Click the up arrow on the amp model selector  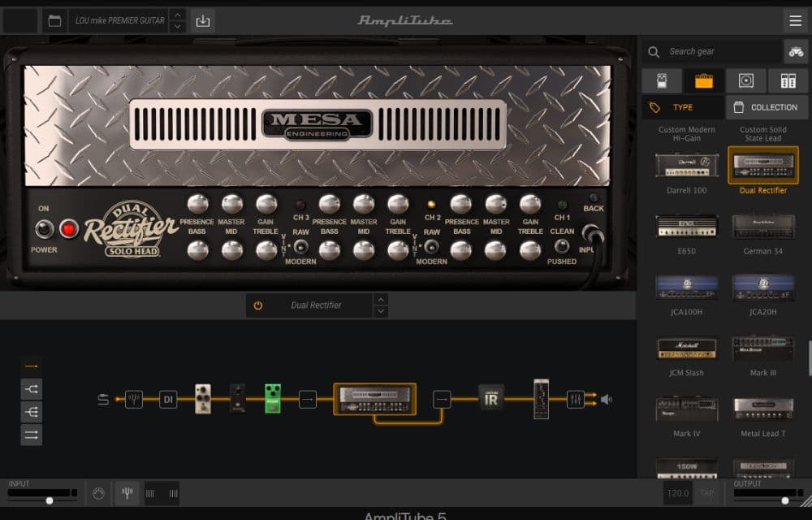tap(380, 300)
